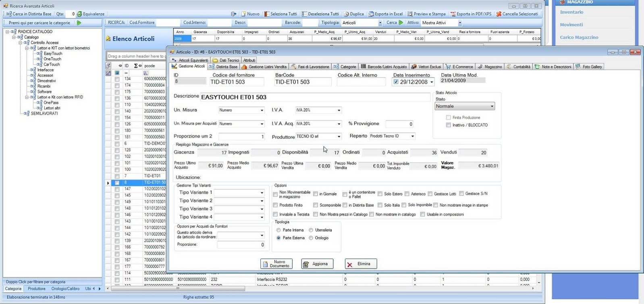Click the Esporta in PDF/XPS icon

tap(453, 14)
